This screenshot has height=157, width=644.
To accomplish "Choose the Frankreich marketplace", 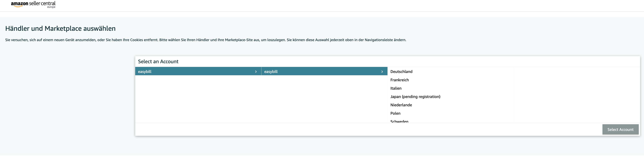I will click(399, 80).
